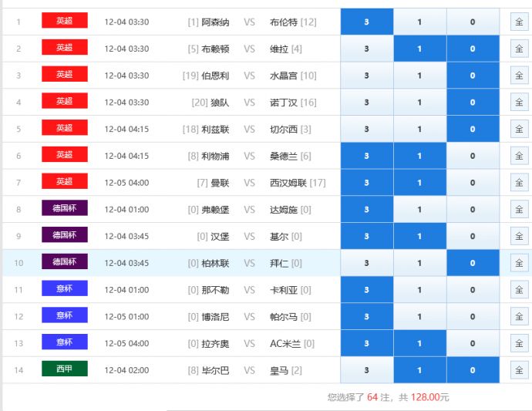
Task: Click the 英超 tag in row 1
Action: tap(65, 21)
